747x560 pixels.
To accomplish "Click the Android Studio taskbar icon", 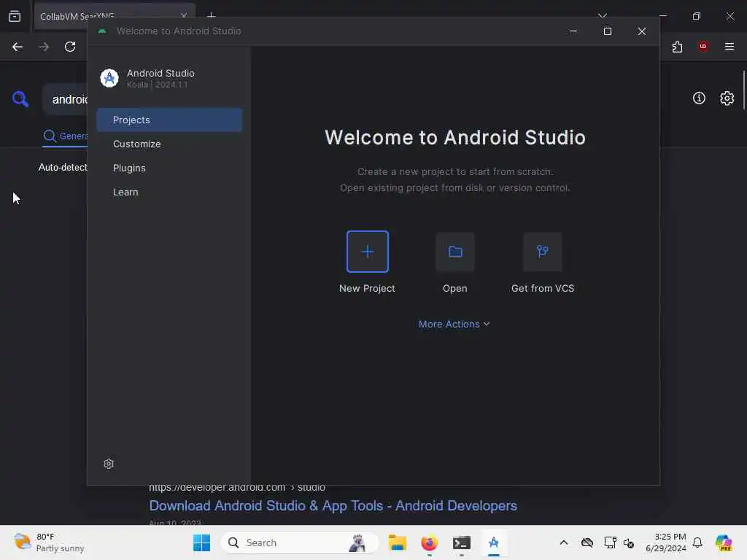I will tap(494, 542).
